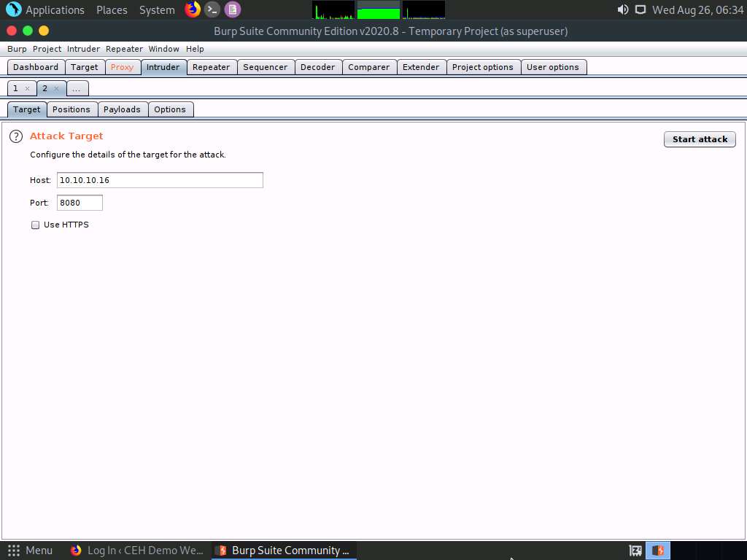
Task: Open Firefox from the top panel launcher
Action: [x=192, y=9]
